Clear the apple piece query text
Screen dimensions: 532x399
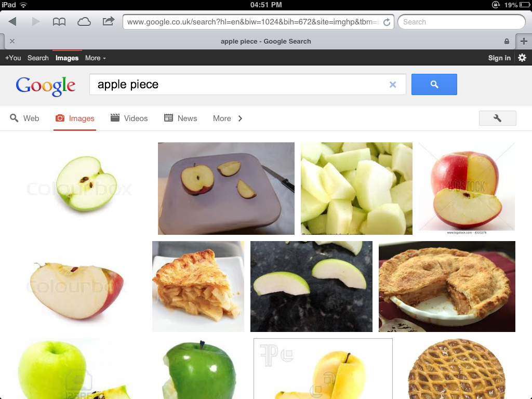(393, 85)
